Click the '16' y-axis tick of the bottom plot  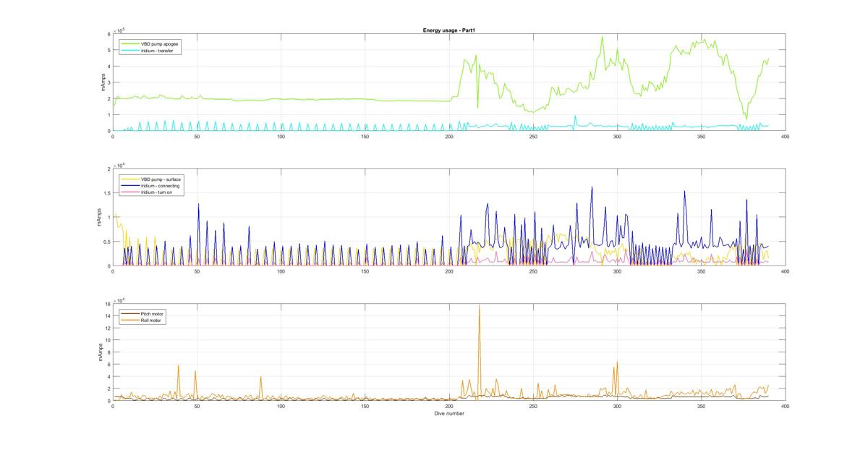pos(108,304)
